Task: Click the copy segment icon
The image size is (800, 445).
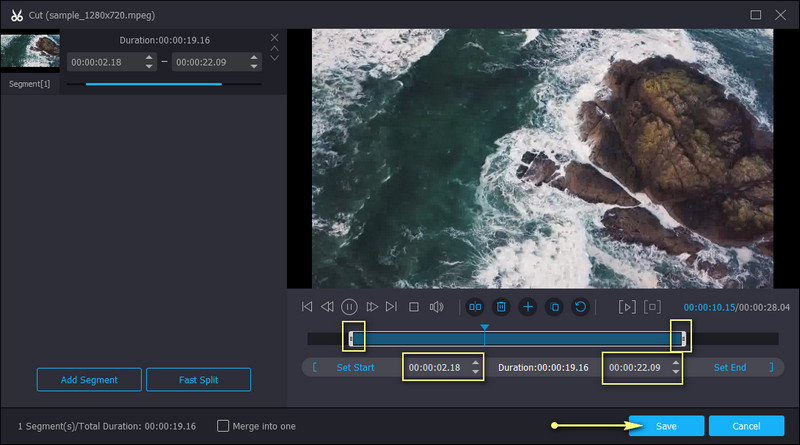Action: click(x=554, y=307)
